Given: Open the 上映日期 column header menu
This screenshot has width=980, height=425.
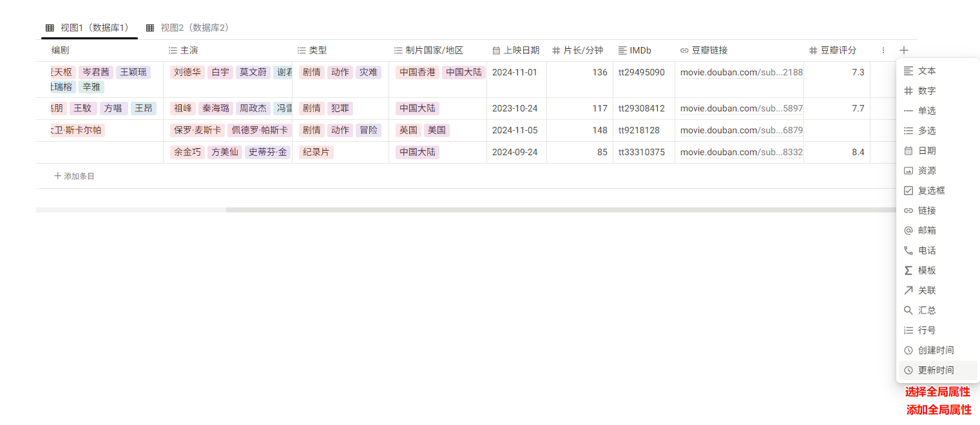Looking at the screenshot, I should pos(517,50).
